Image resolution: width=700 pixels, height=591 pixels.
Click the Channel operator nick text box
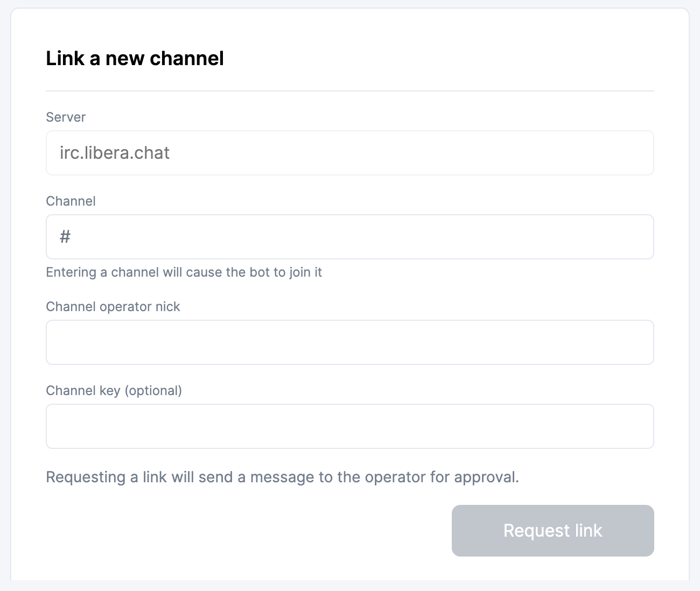click(350, 342)
